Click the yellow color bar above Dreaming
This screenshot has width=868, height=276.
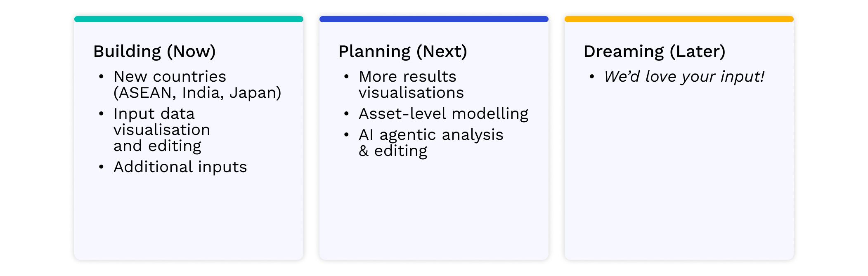click(x=679, y=19)
